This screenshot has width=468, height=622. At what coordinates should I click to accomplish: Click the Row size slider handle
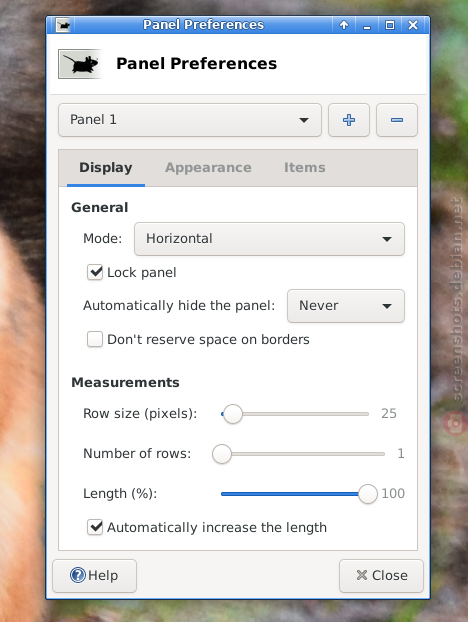click(232, 414)
